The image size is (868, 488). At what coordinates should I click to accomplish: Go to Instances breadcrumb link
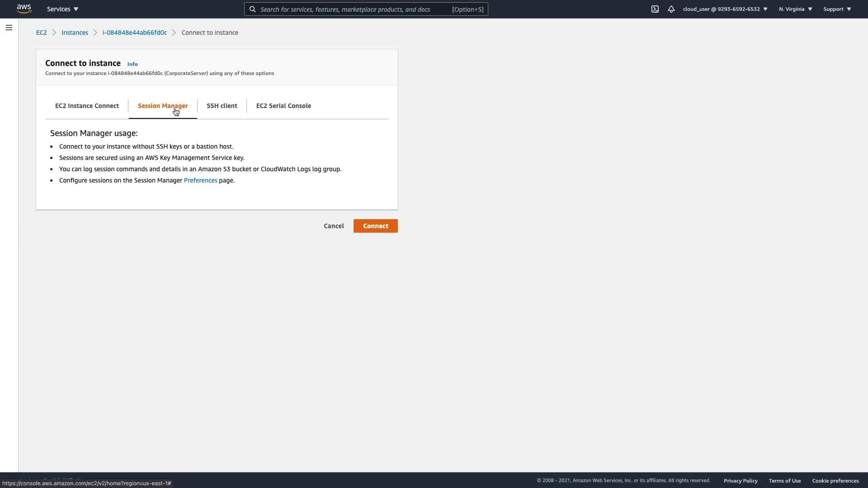(75, 33)
